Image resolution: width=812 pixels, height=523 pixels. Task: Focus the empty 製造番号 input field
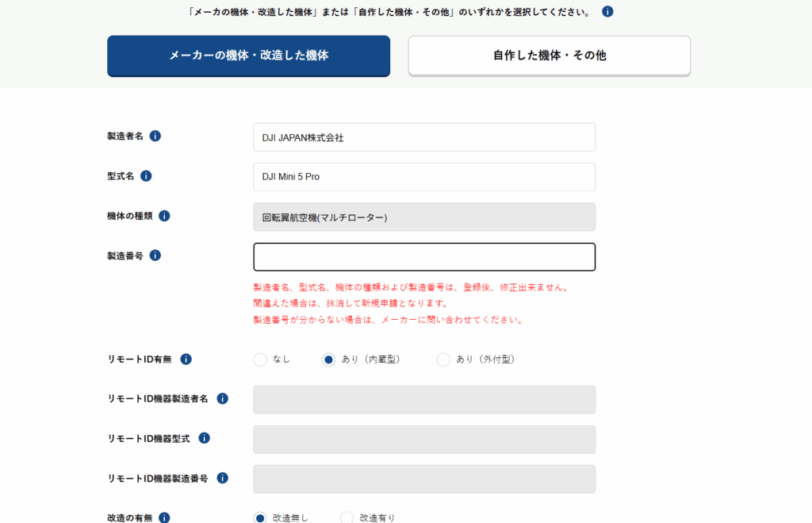(423, 257)
